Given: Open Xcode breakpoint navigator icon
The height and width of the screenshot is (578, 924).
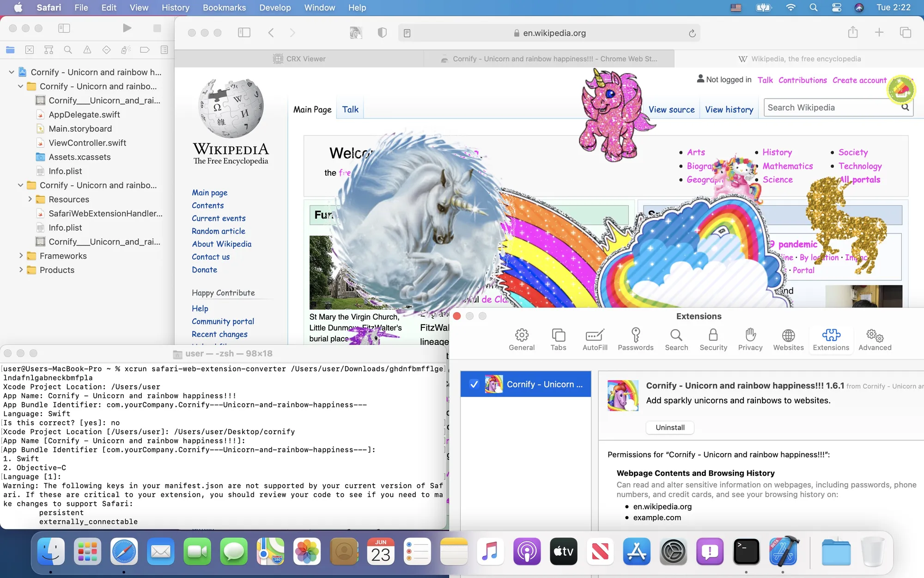Looking at the screenshot, I should [x=145, y=49].
